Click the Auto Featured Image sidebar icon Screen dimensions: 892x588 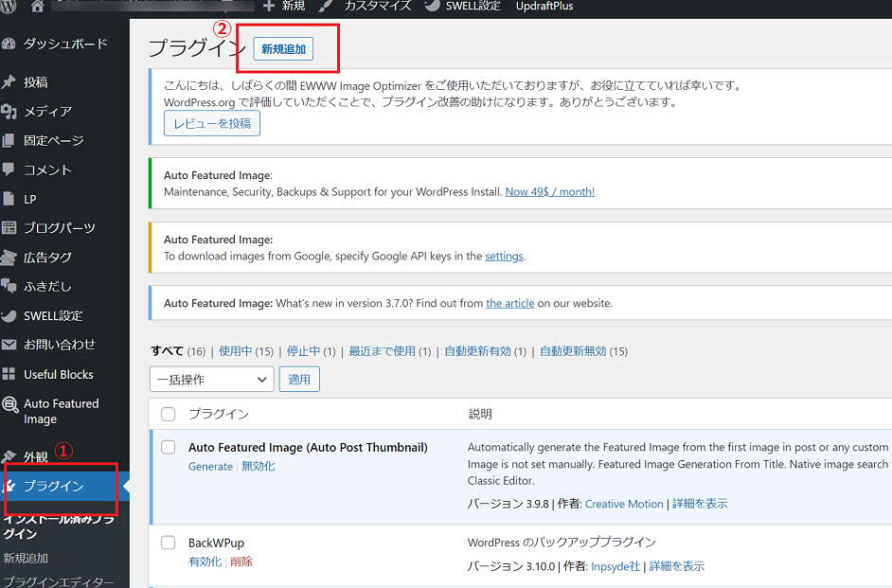[10, 405]
